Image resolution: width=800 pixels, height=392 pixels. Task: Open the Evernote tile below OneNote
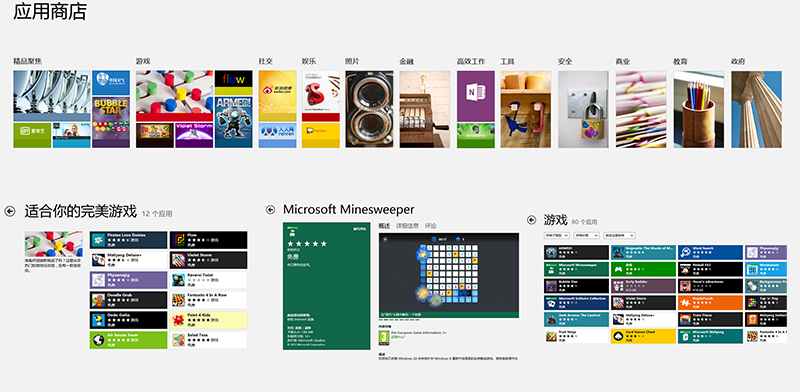click(476, 135)
